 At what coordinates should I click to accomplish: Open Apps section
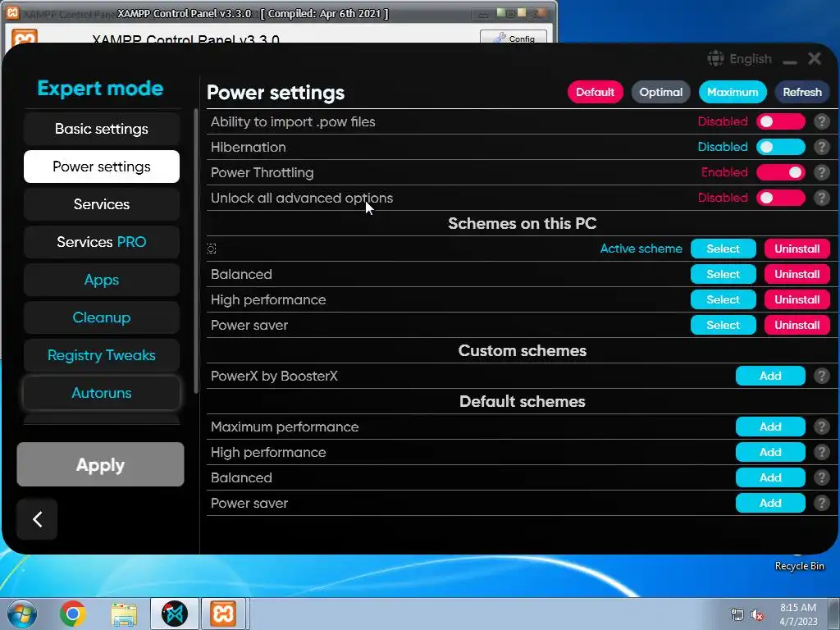[101, 280]
